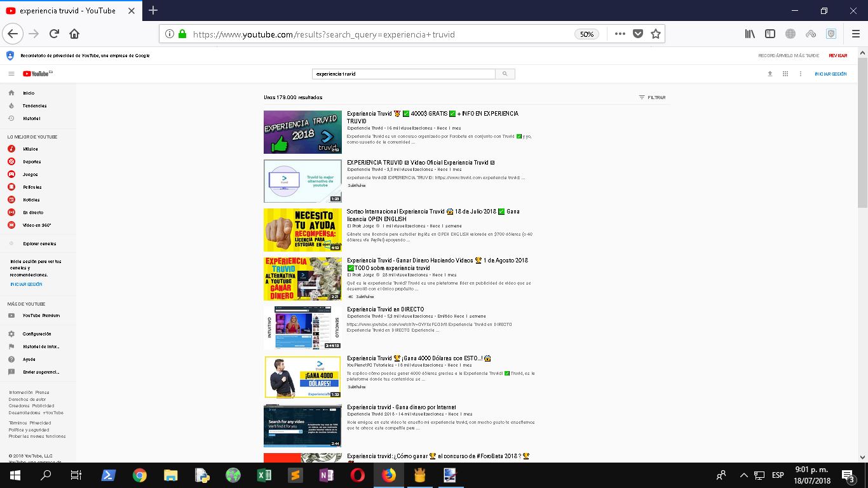Reset the 50% zoom level badge
868x488 pixels.
[587, 34]
